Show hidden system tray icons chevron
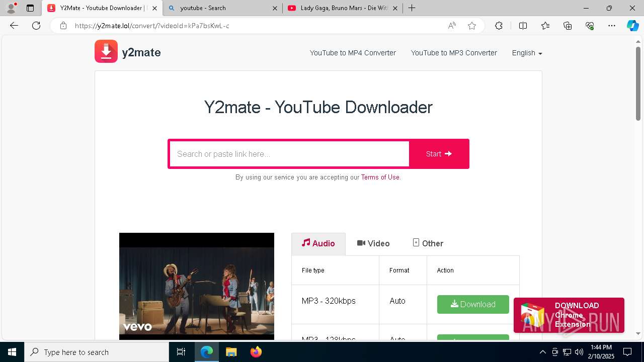The height and width of the screenshot is (362, 644). [542, 352]
